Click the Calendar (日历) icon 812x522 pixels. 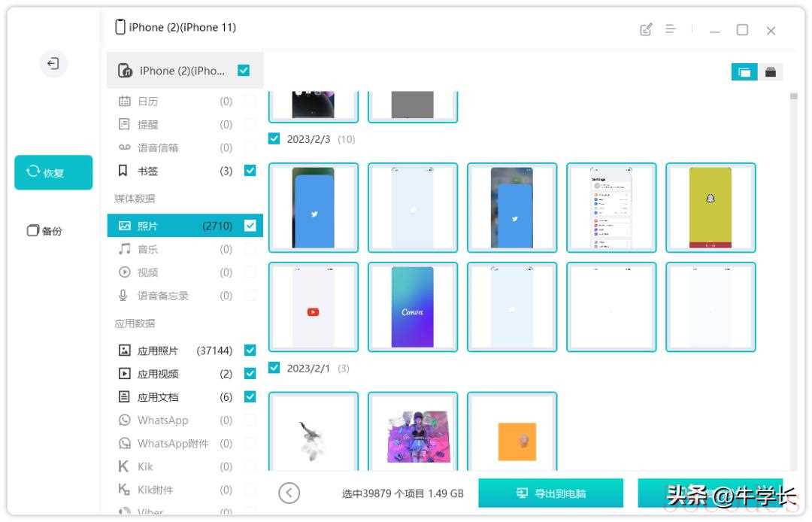coord(124,101)
